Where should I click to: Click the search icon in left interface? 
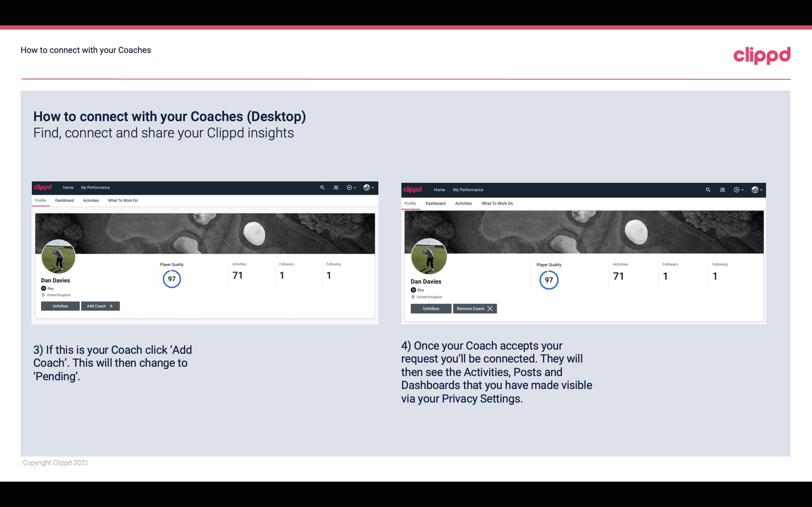pyautogui.click(x=323, y=187)
